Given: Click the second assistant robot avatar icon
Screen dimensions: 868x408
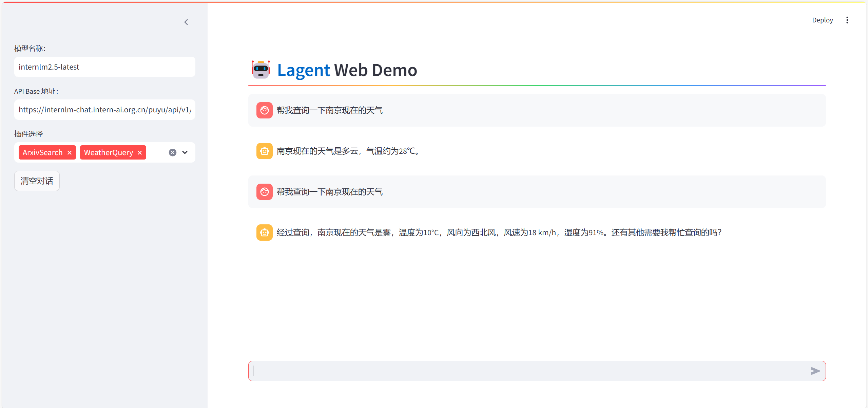Looking at the screenshot, I should [264, 233].
